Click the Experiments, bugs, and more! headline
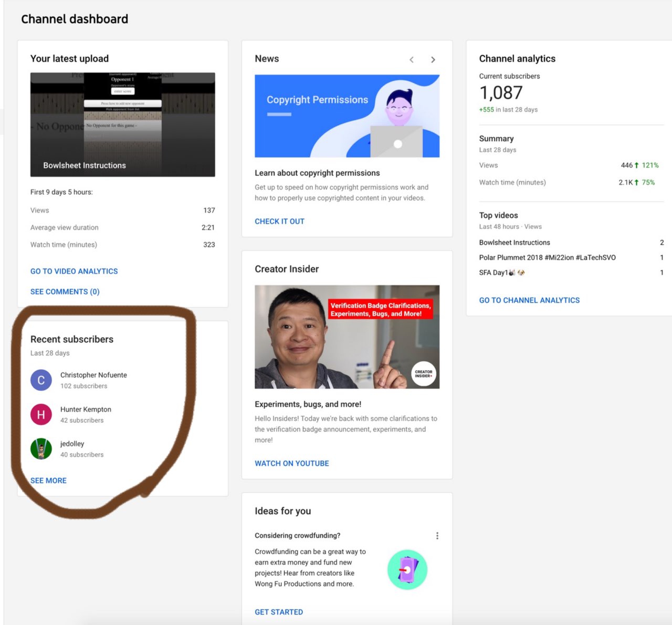 pyautogui.click(x=308, y=404)
